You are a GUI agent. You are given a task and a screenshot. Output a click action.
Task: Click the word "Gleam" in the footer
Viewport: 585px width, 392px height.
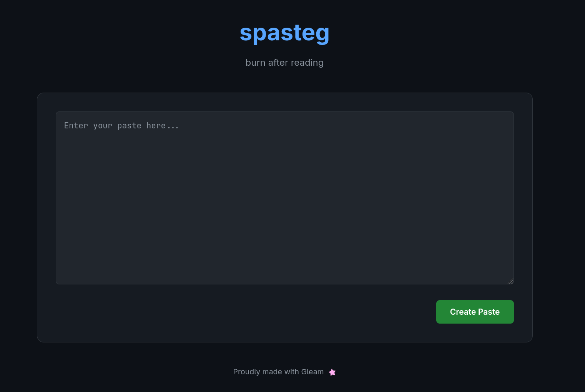click(312, 372)
